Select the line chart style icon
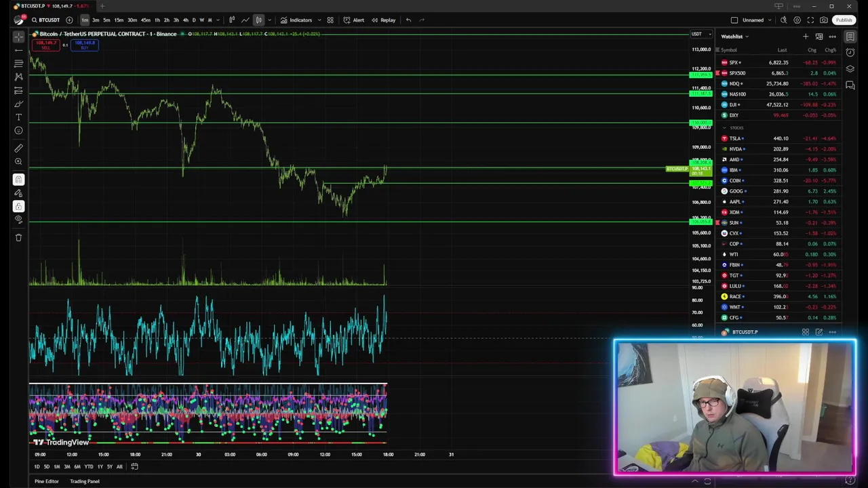This screenshot has height=488, width=868. [x=245, y=20]
